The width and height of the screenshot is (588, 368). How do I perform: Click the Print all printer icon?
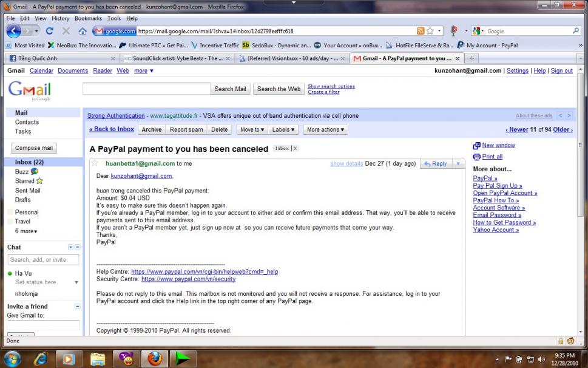tap(476, 157)
